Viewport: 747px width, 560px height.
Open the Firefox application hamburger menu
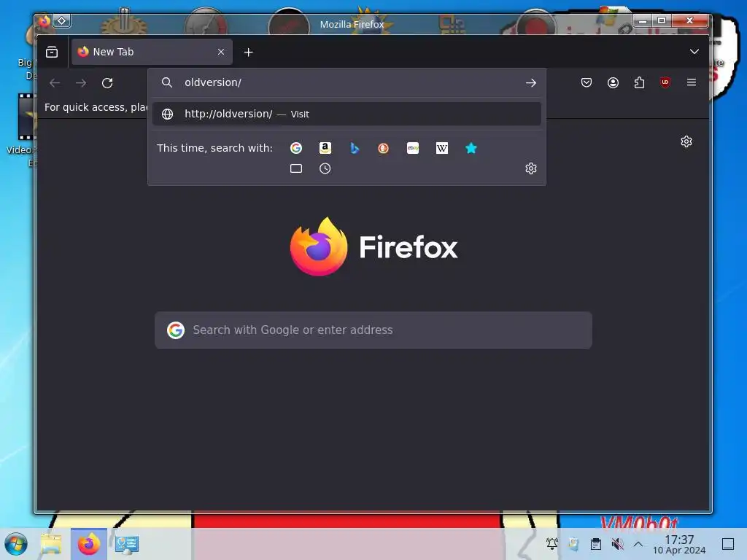tap(692, 83)
